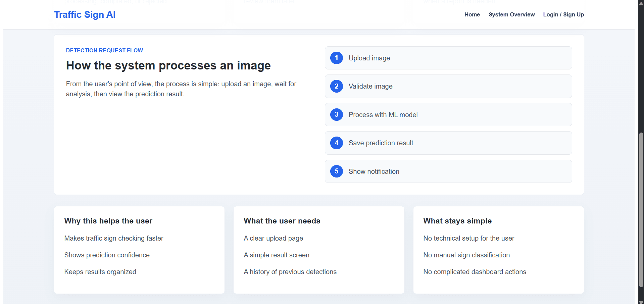Click 'Shows prediction confidence' line
Image resolution: width=644 pixels, height=304 pixels.
click(x=107, y=255)
